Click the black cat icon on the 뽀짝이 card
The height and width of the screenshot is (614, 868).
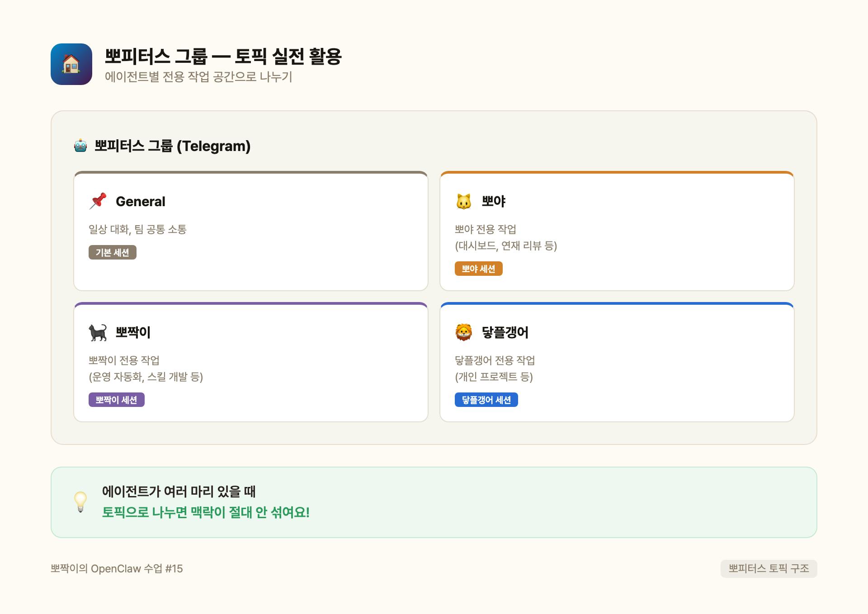98,332
